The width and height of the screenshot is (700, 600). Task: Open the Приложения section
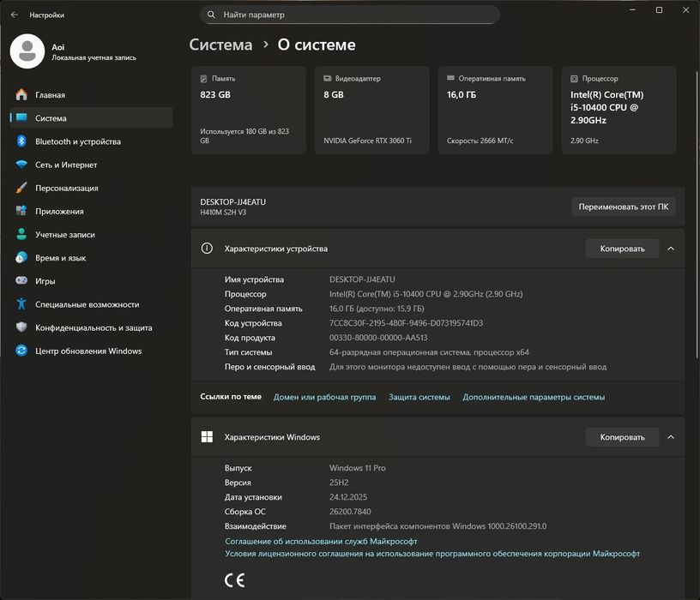59,211
